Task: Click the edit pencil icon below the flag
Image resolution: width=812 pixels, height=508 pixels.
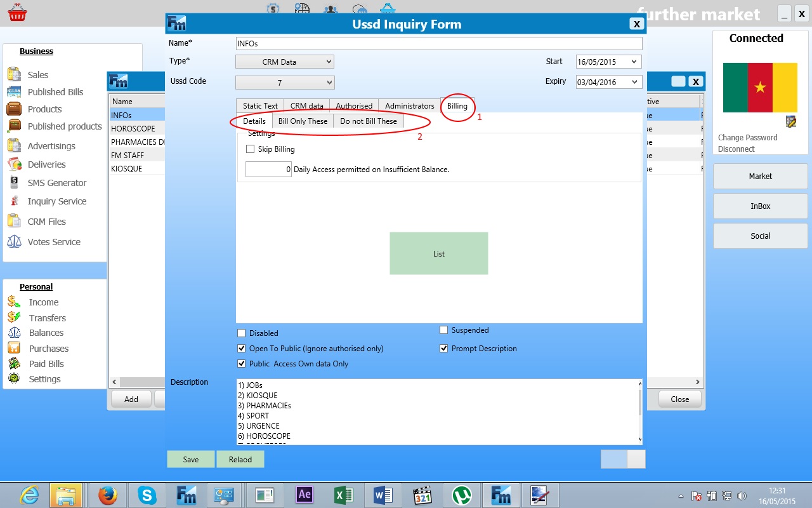Action: click(790, 121)
